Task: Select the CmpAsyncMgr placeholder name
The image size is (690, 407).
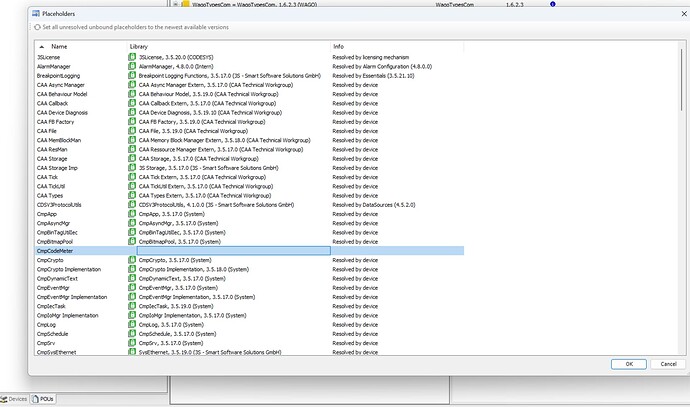Action: point(53,224)
